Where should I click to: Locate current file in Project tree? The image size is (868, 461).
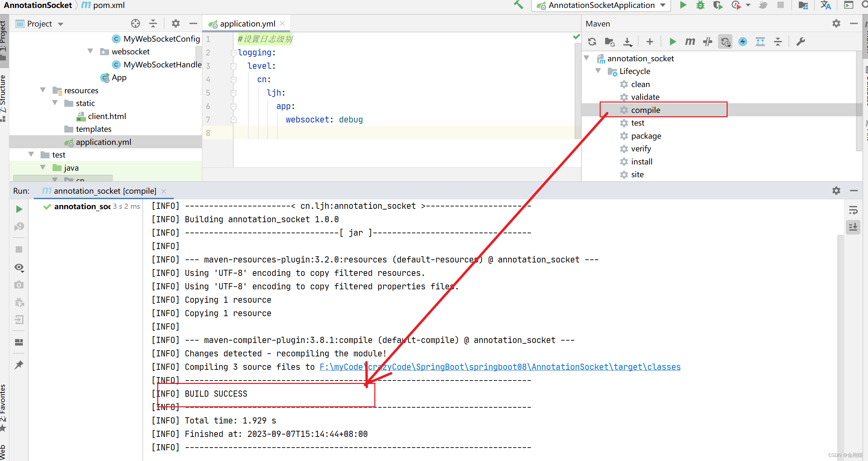136,23
